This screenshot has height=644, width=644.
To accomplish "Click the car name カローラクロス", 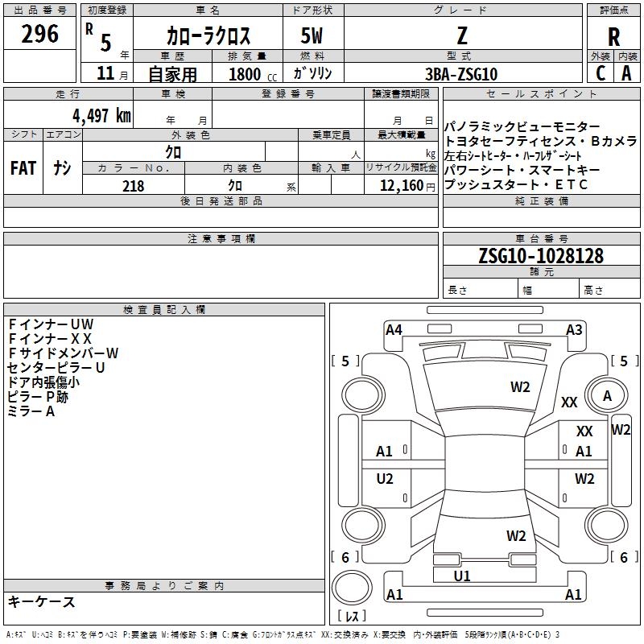I will (208, 35).
